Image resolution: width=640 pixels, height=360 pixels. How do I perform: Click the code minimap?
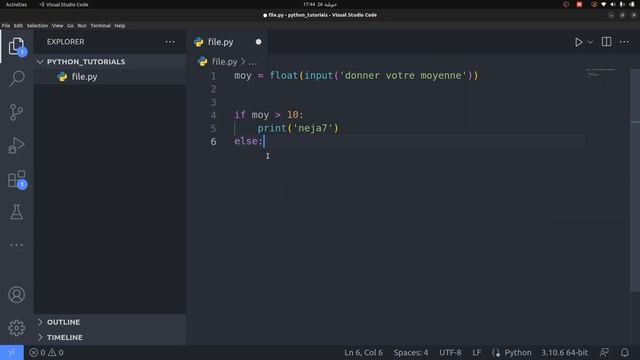click(601, 73)
